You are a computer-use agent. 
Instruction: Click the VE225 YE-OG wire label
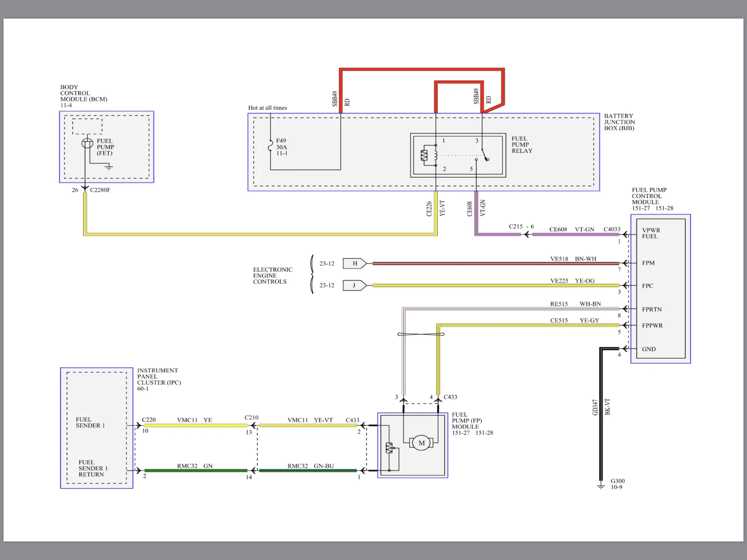[x=572, y=281]
